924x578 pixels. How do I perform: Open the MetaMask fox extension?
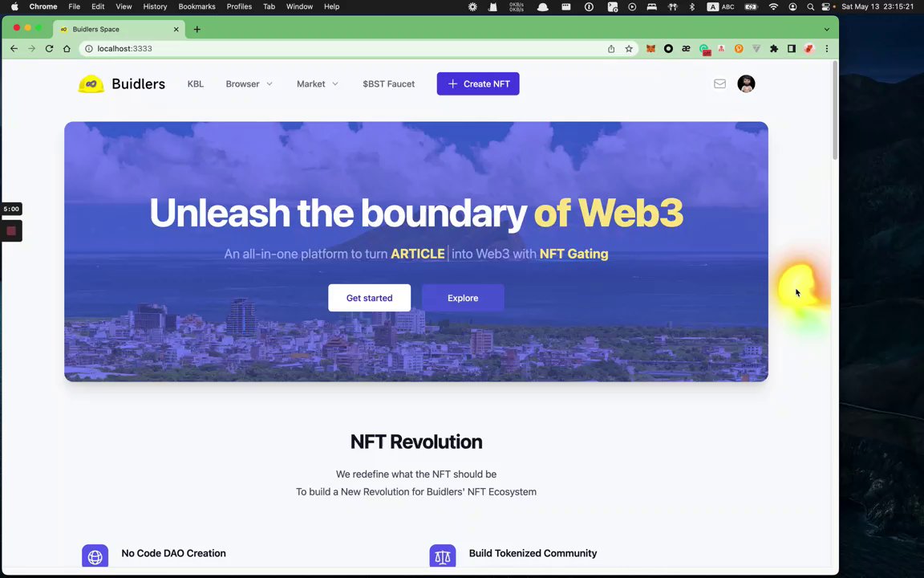tap(650, 49)
